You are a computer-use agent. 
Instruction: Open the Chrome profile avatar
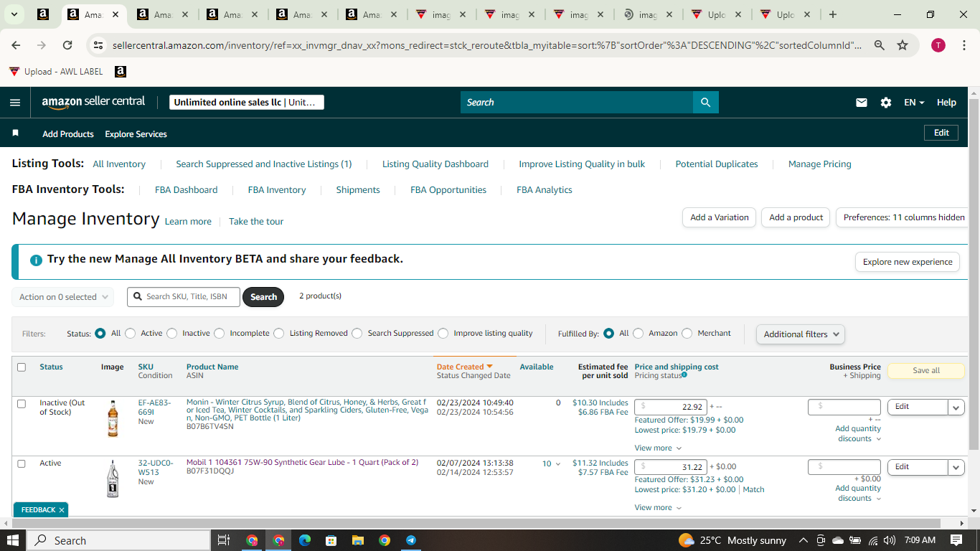[938, 45]
